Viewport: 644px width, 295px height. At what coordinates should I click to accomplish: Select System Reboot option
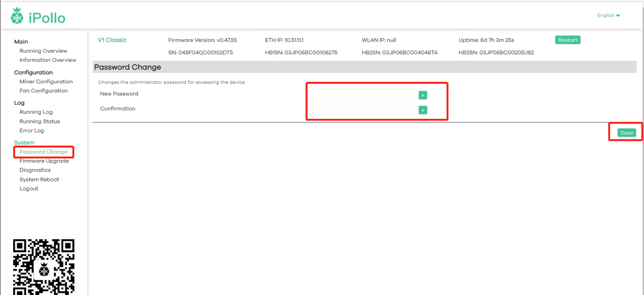[39, 179]
